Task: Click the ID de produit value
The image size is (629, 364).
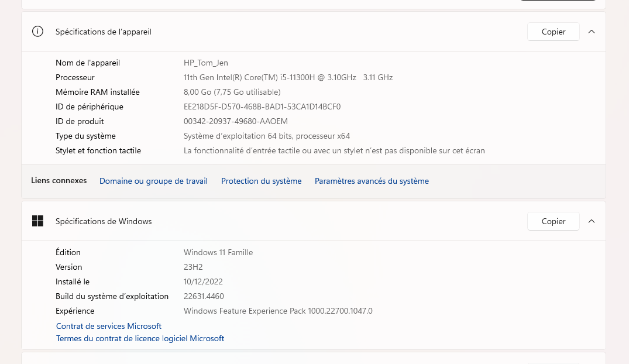Action: 235,121
